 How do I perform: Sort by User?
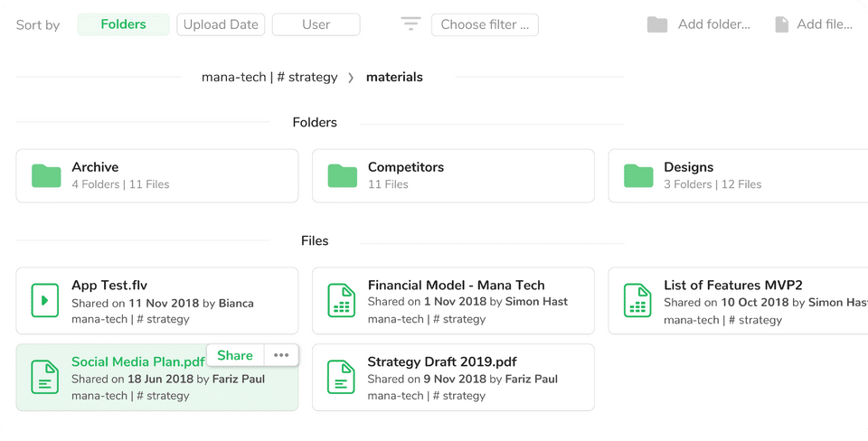point(316,24)
